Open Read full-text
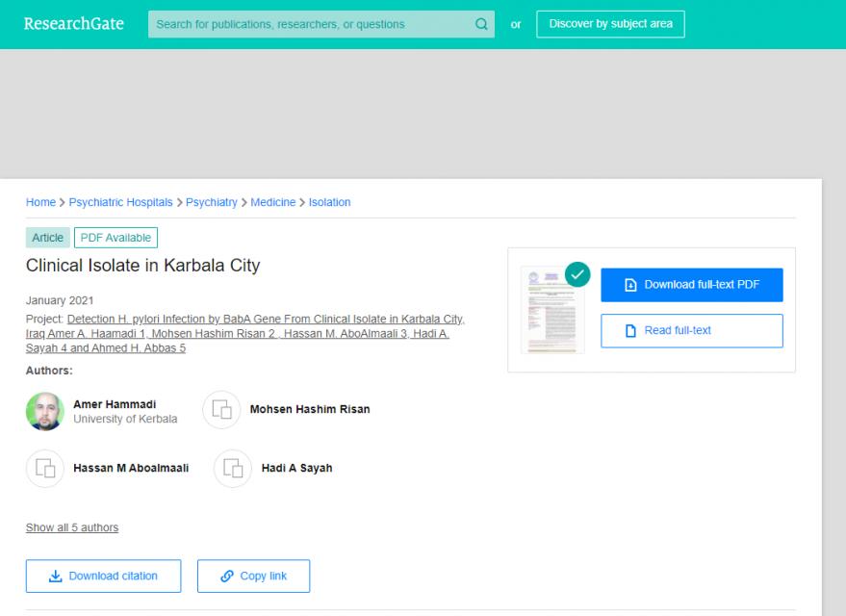Image resolution: width=846 pixels, height=616 pixels. pyautogui.click(x=692, y=331)
